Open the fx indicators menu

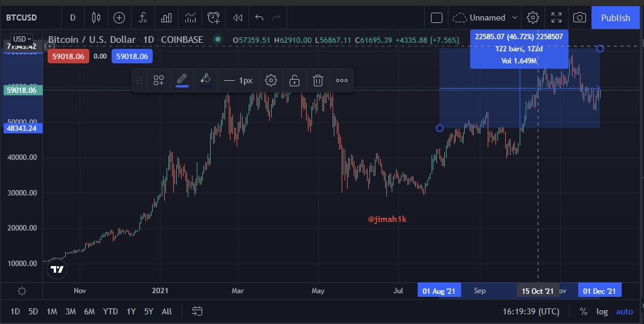click(142, 17)
